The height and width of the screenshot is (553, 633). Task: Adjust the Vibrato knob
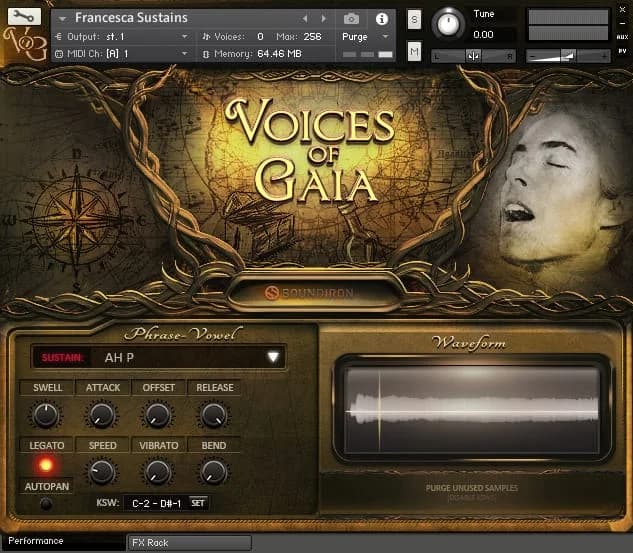tap(157, 471)
